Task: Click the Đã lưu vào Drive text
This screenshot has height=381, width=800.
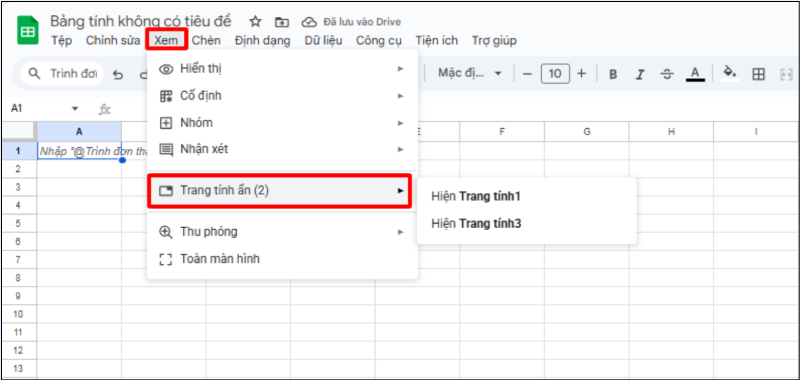Action: (x=362, y=22)
